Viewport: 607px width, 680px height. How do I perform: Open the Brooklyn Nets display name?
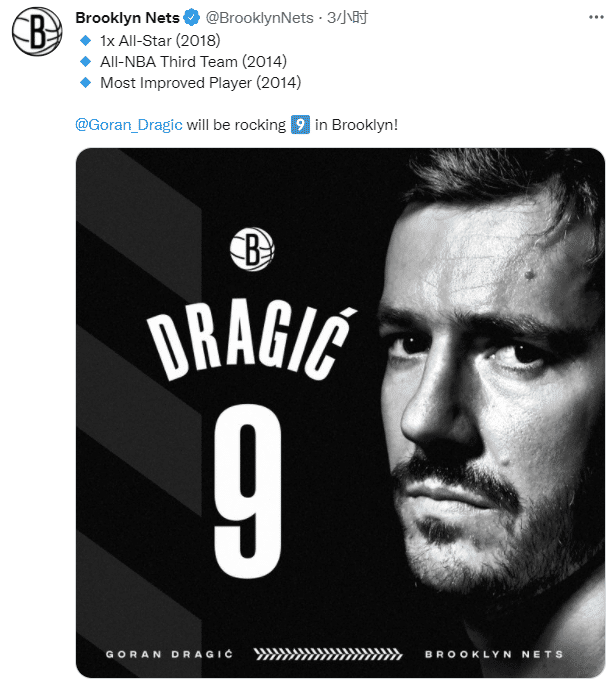point(128,18)
